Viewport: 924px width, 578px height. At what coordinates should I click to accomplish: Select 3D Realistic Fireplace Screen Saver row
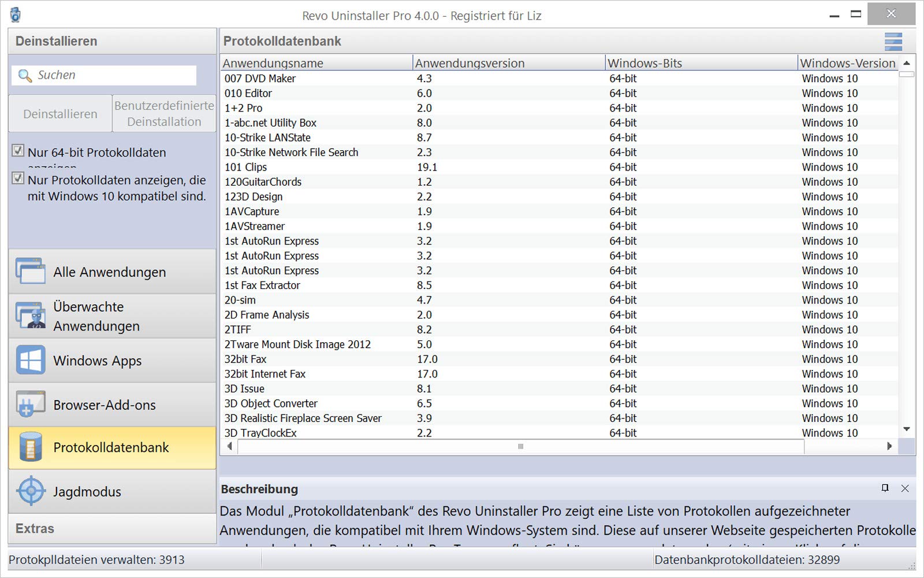point(559,418)
